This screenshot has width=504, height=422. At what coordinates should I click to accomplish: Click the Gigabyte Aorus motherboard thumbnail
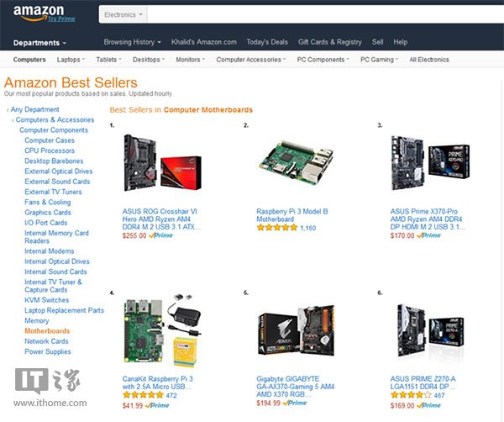296,330
